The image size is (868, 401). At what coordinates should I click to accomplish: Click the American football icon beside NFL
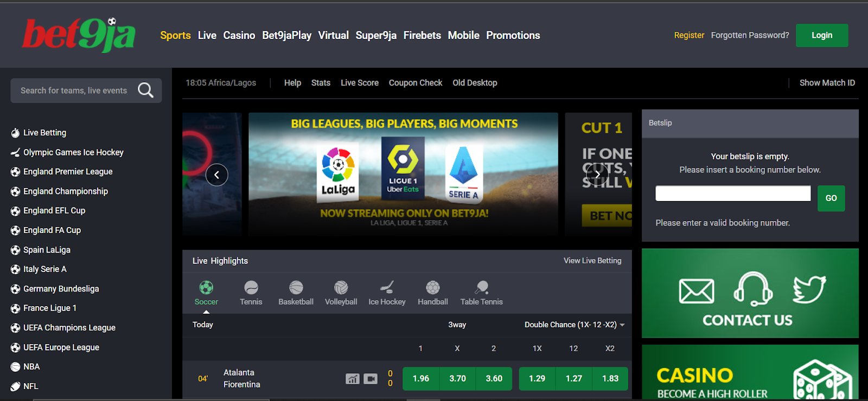click(x=15, y=386)
